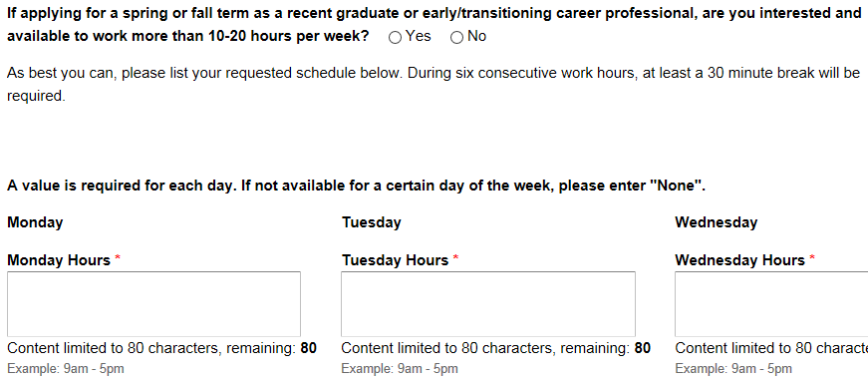Focus the Tuesday Hours text box
The width and height of the screenshot is (868, 380).
(x=488, y=303)
